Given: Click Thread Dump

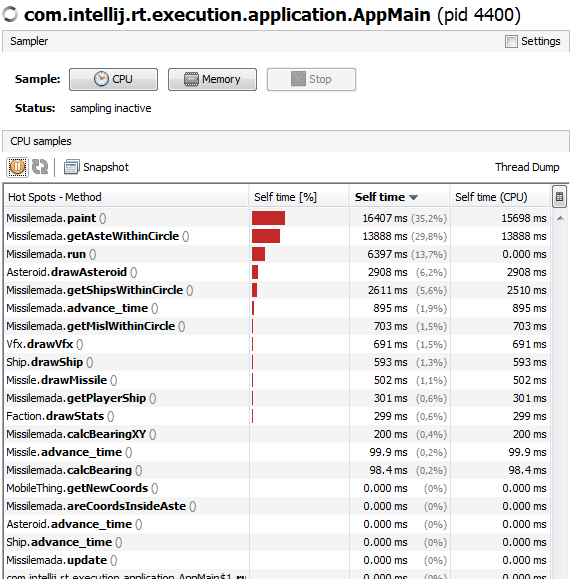Looking at the screenshot, I should (527, 167).
